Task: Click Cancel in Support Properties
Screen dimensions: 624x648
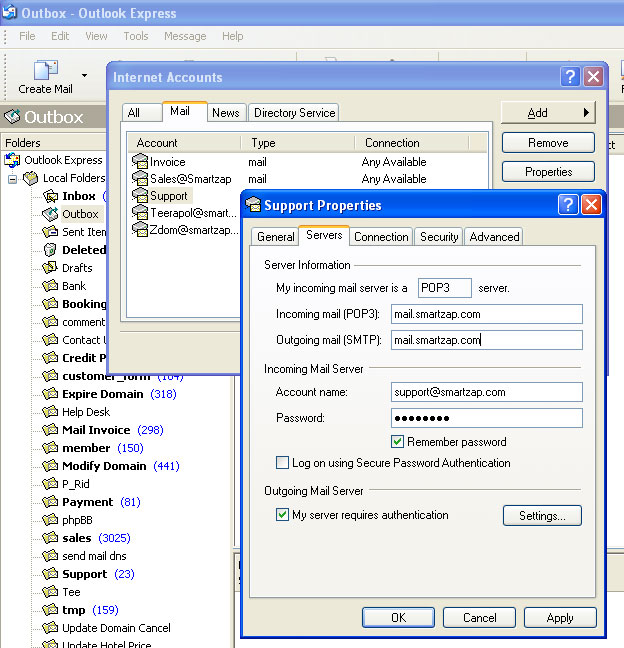Action: pos(479,617)
